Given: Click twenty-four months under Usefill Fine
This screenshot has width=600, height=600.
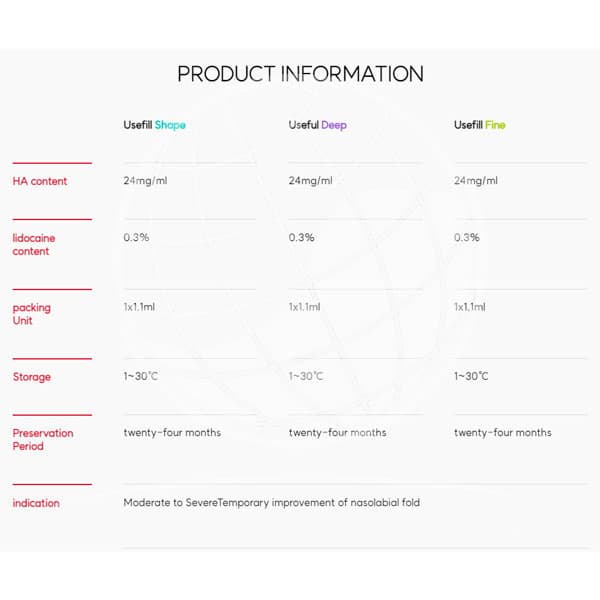Looking at the screenshot, I should (x=503, y=433).
